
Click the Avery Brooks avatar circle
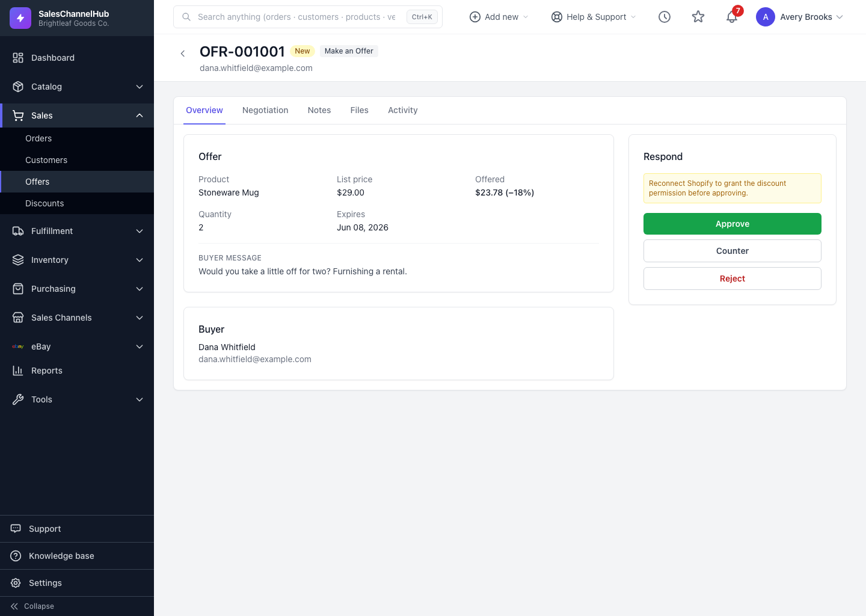(x=766, y=17)
